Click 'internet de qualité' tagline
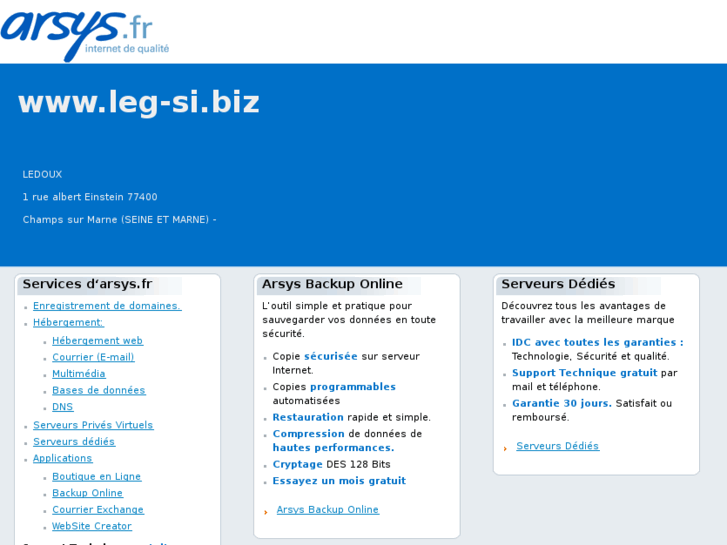Image resolution: width=727 pixels, height=545 pixels. click(127, 49)
